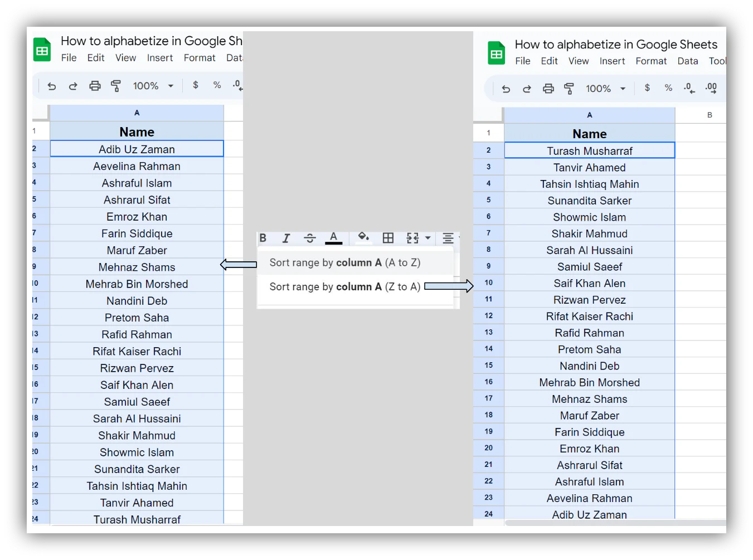
Task: Open text color picker in middle toolbar
Action: click(333, 238)
